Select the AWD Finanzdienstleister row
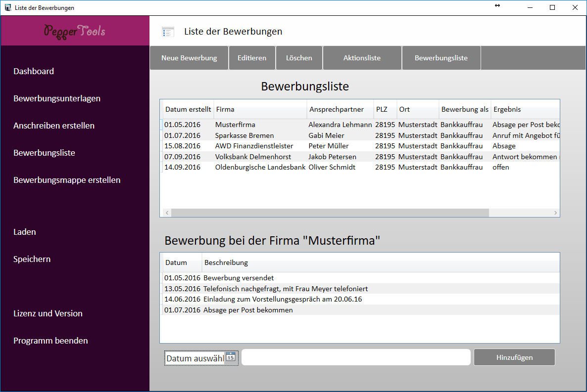 click(x=361, y=146)
